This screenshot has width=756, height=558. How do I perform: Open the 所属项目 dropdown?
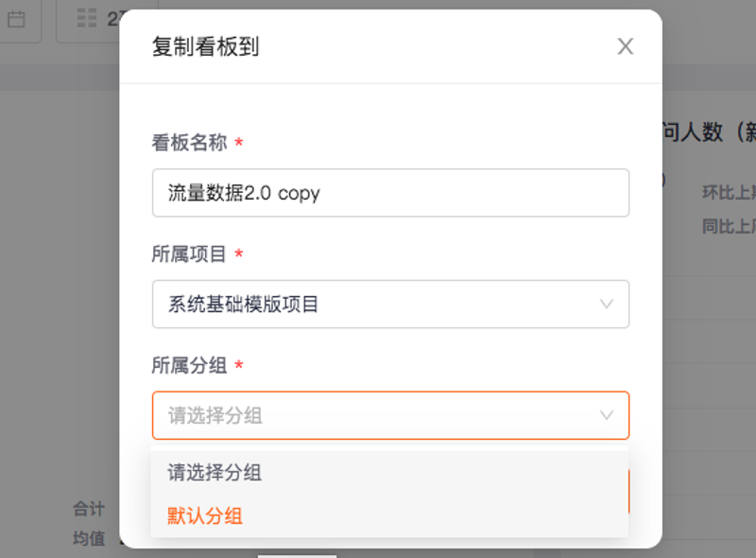coord(390,305)
